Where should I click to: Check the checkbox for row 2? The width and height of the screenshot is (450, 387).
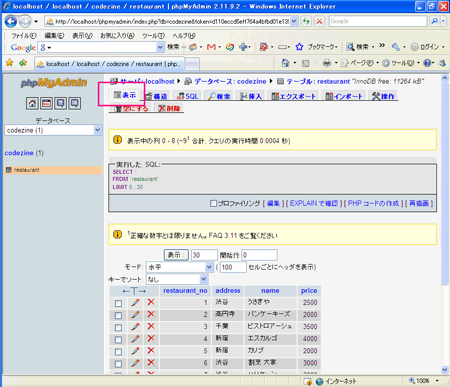[118, 315]
